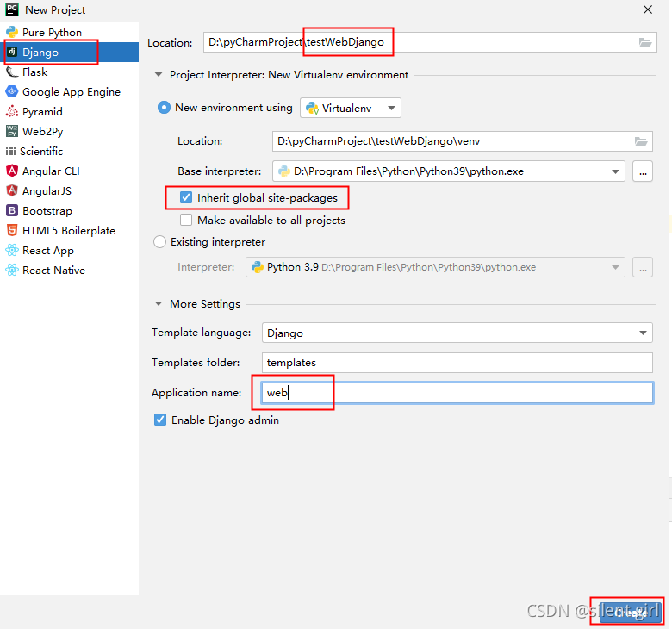The height and width of the screenshot is (629, 672).
Task: Enable Make available to all projects
Action: [186, 220]
